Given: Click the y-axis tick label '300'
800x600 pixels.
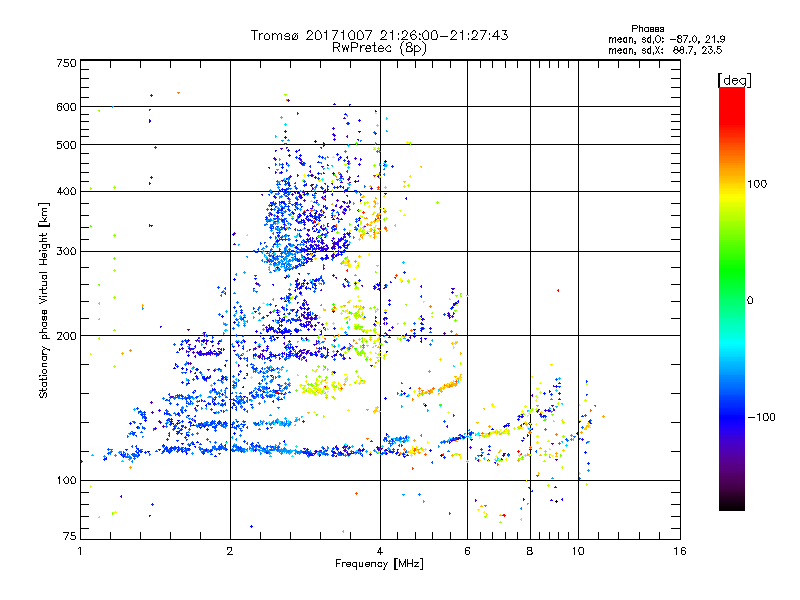Looking at the screenshot, I should click(66, 252).
